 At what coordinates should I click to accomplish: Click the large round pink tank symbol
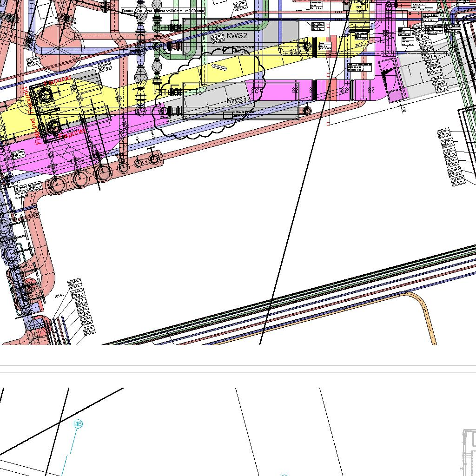point(59,46)
